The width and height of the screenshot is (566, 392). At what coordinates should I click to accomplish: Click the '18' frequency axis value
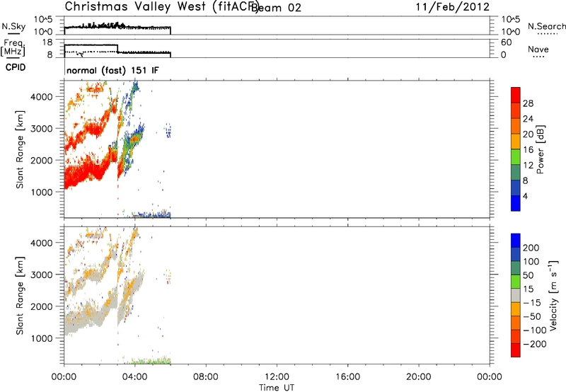[47, 42]
